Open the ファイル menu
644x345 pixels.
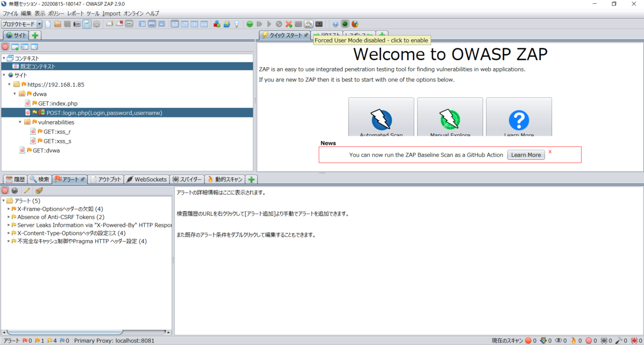(x=11, y=13)
